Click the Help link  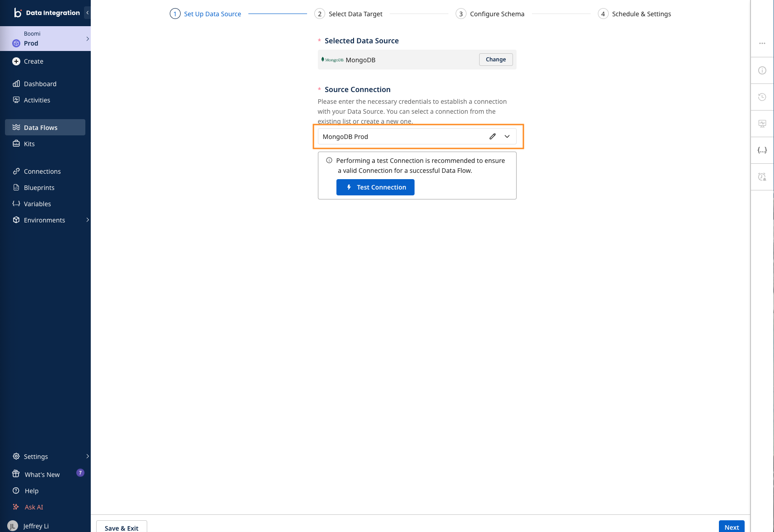pos(32,491)
